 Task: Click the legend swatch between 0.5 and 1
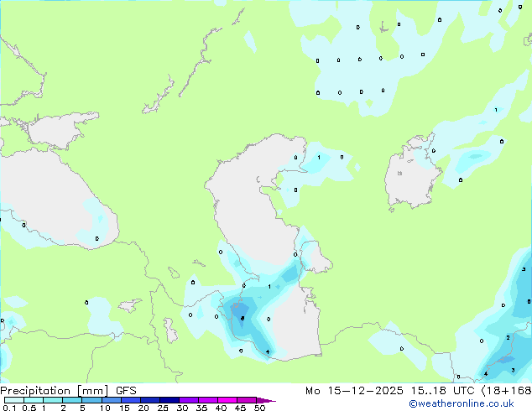click(34, 400)
